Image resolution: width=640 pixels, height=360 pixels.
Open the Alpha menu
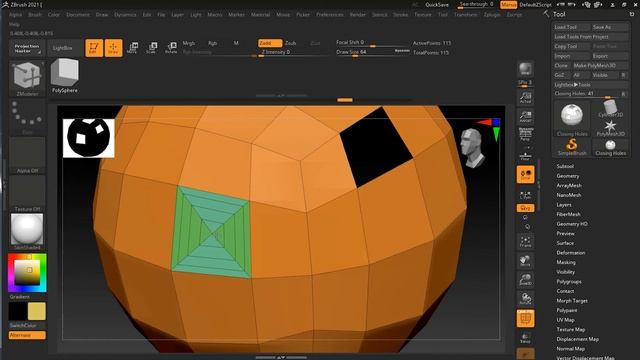click(x=16, y=15)
